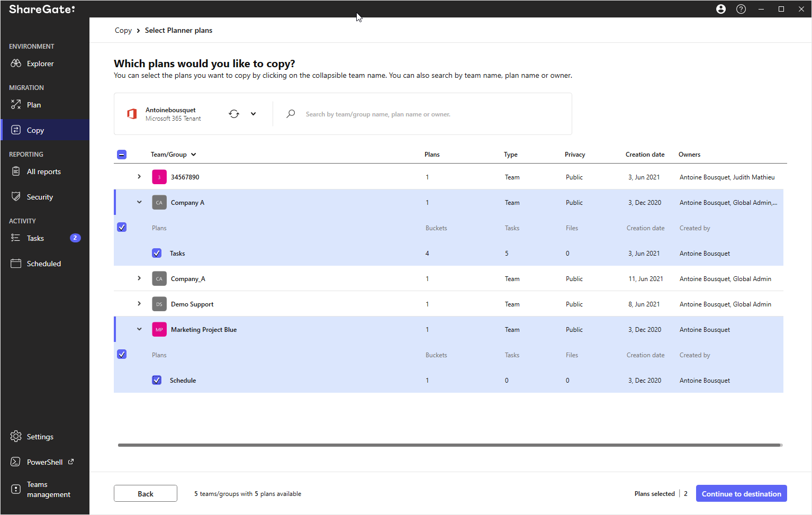Sort by Team/Group column header
The height and width of the screenshot is (515, 812).
coord(174,155)
